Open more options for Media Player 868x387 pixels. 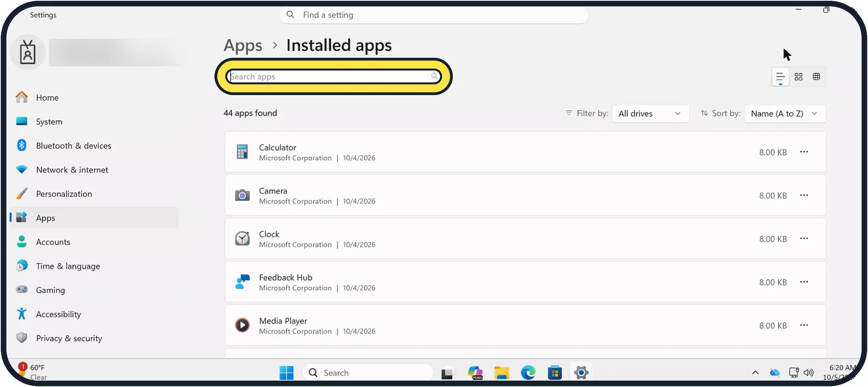[804, 325]
